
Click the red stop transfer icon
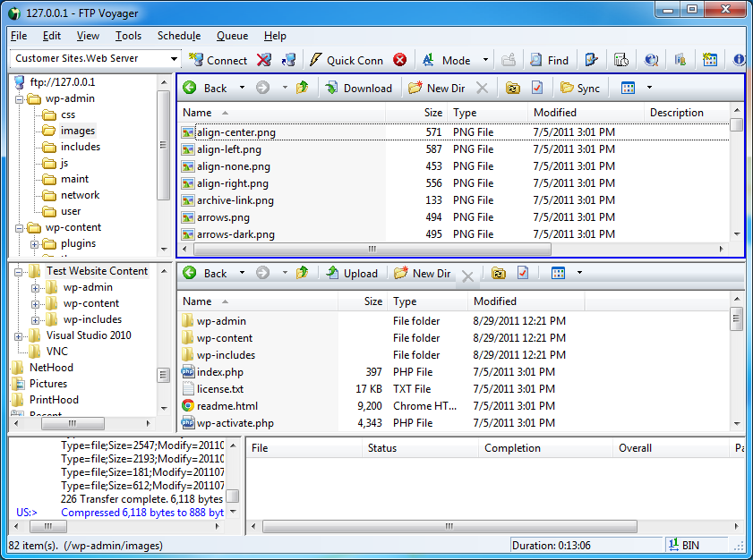pyautogui.click(x=399, y=60)
